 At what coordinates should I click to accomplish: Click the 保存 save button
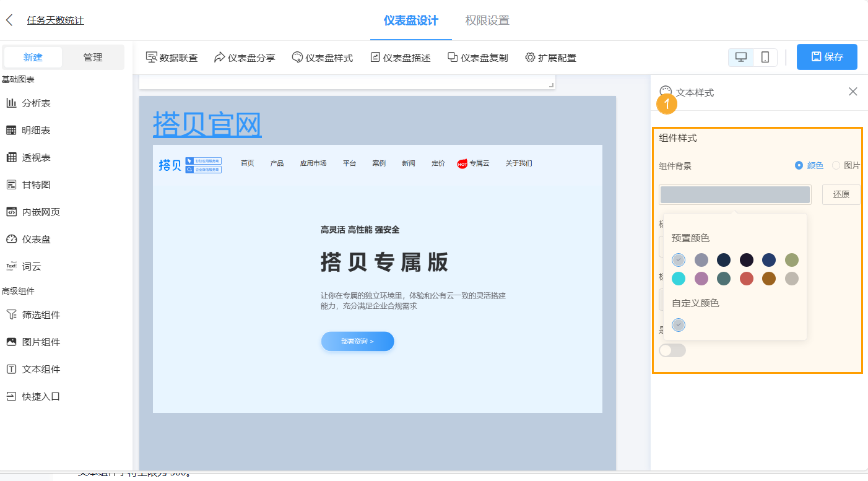coord(827,56)
